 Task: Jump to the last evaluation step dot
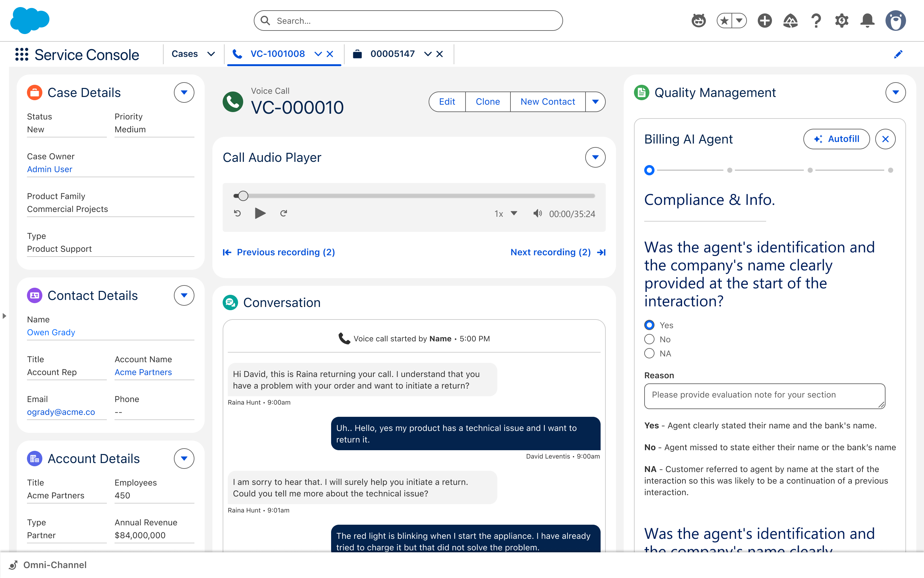891,170
